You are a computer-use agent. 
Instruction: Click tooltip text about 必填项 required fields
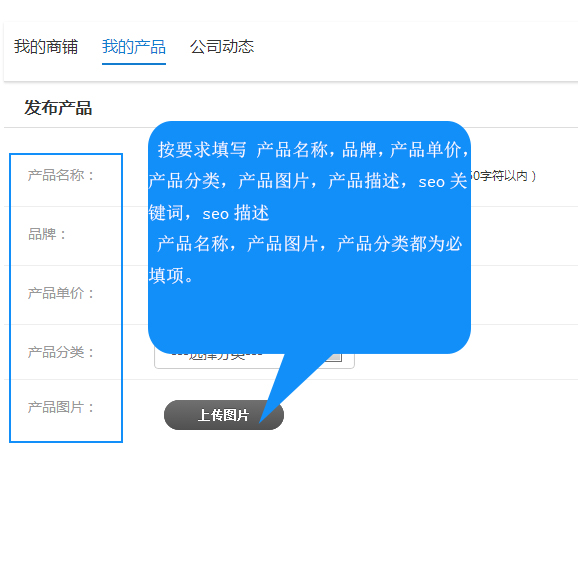tap(309, 244)
